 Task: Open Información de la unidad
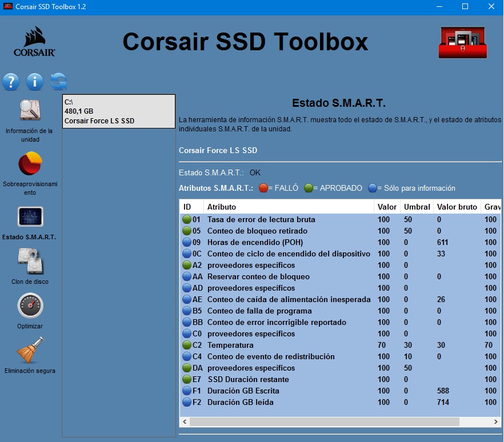30,111
